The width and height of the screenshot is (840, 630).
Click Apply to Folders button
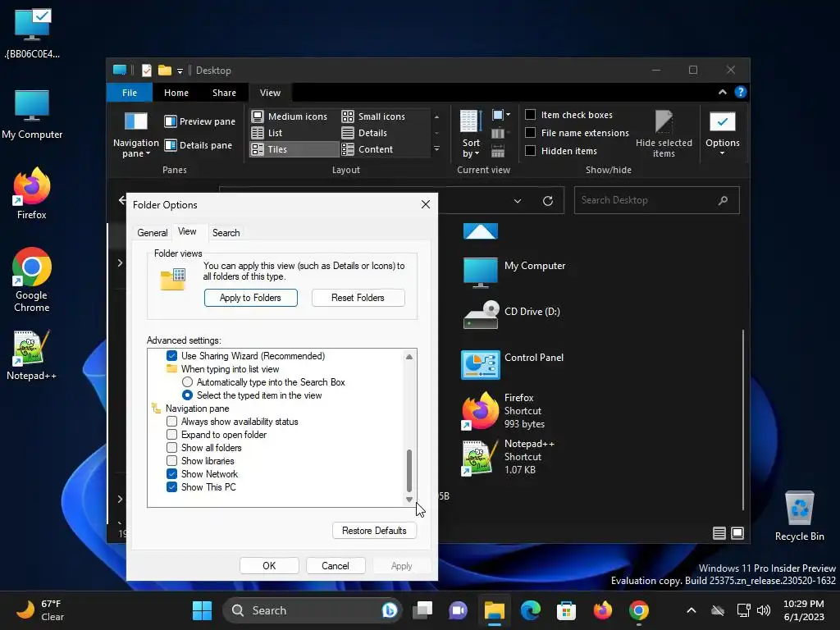click(x=251, y=298)
